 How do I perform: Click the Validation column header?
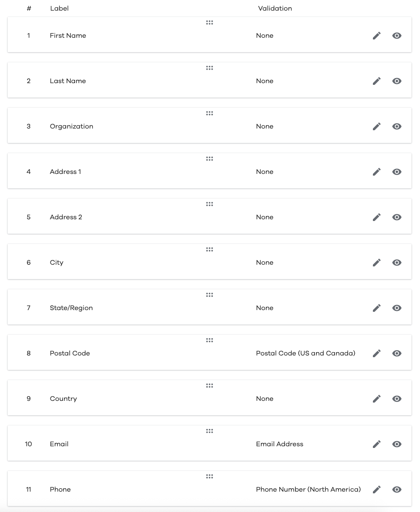275,8
